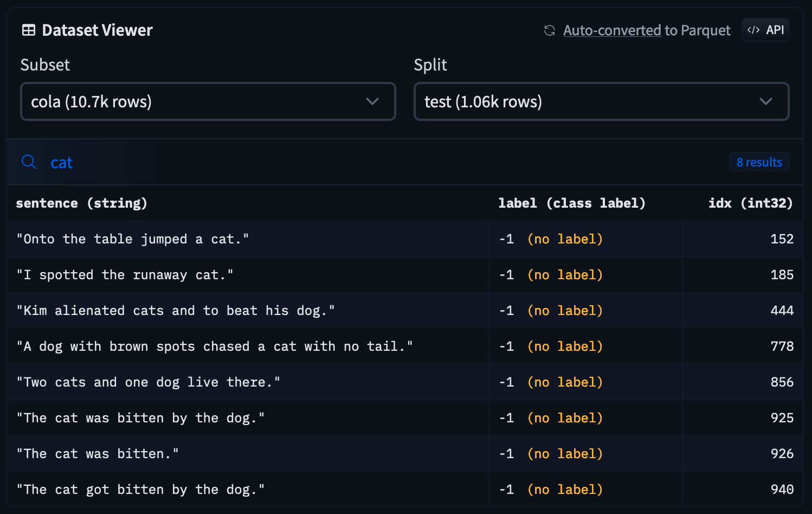Click the table grid icon beside Dataset Viewer
This screenshot has width=812, height=514.
point(28,30)
